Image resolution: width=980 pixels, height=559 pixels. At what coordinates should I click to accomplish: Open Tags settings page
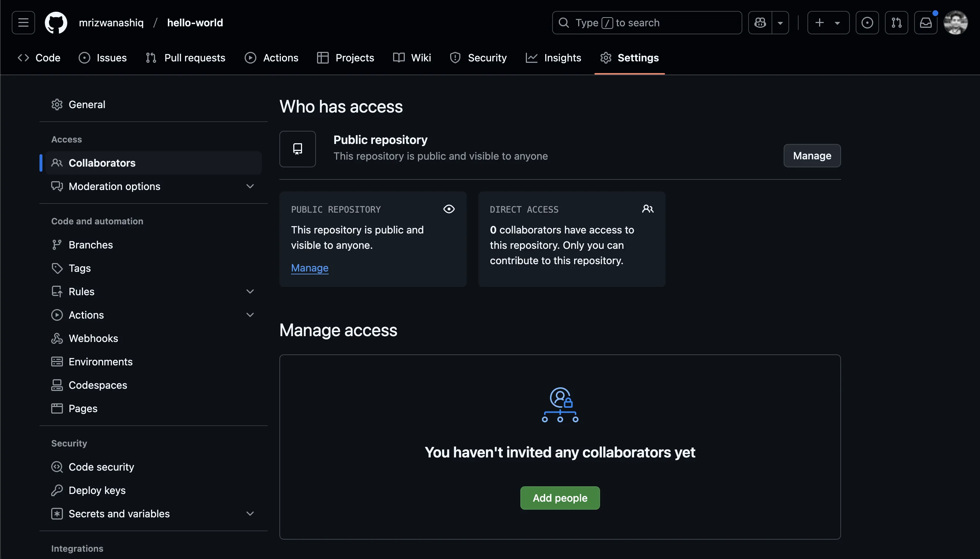pyautogui.click(x=154, y=268)
